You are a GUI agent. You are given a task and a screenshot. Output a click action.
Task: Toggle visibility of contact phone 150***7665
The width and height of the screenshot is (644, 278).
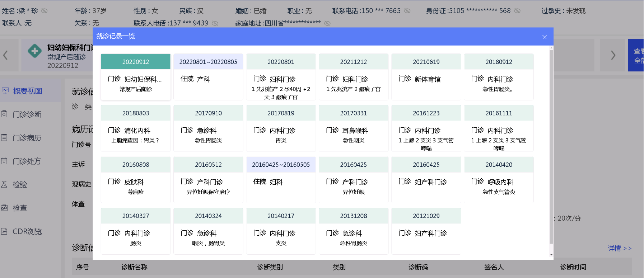(407, 11)
